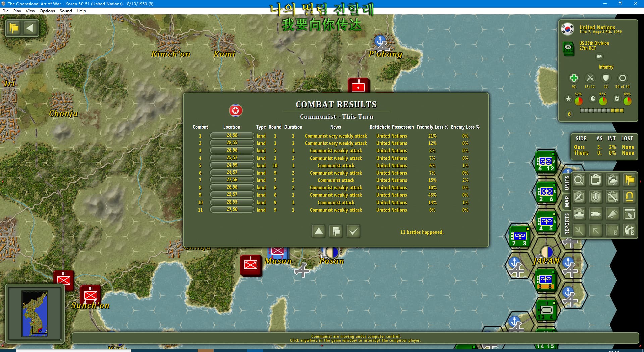Open the Help menu

pyautogui.click(x=81, y=11)
